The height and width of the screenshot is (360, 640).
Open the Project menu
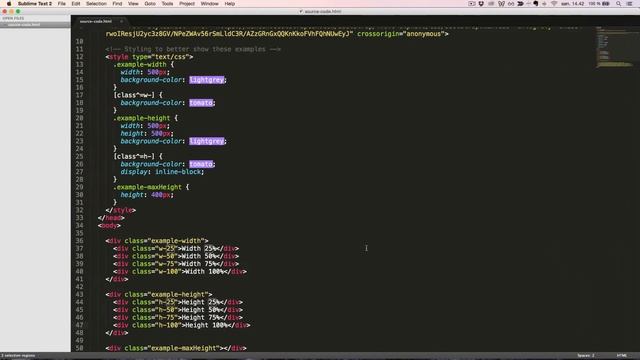click(x=187, y=4)
